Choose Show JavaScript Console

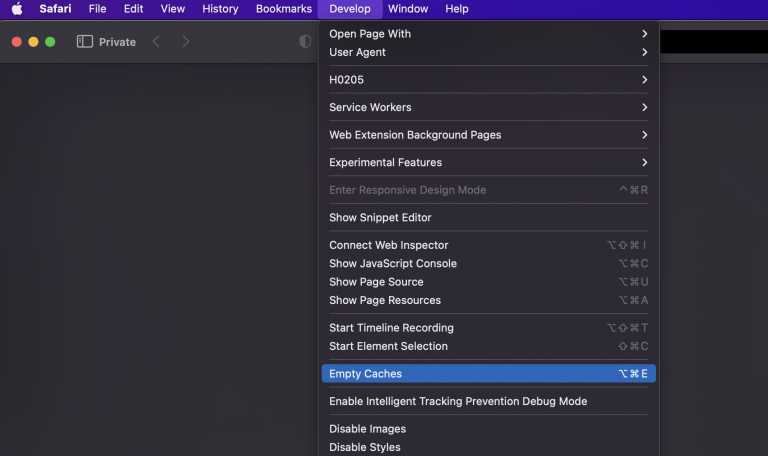393,264
